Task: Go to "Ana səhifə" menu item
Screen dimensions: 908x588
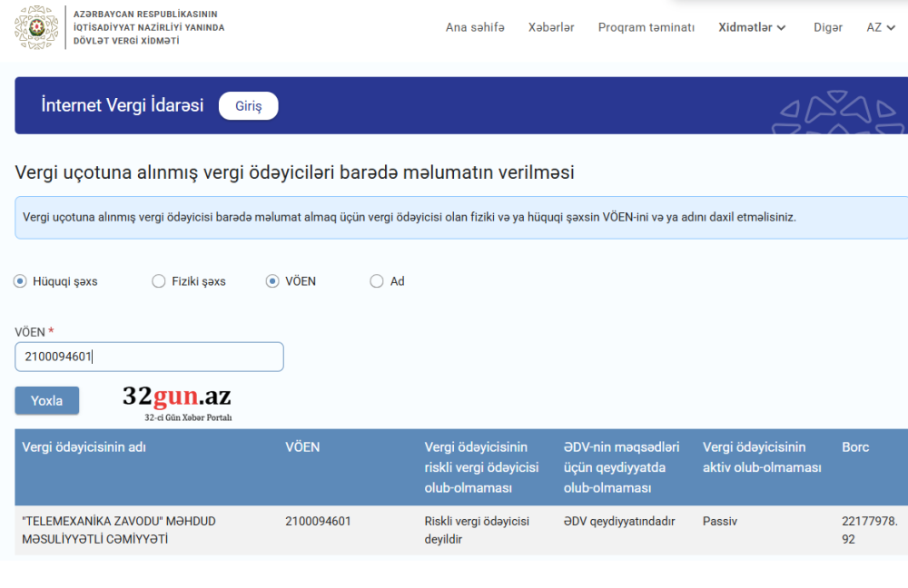Action: pos(475,27)
